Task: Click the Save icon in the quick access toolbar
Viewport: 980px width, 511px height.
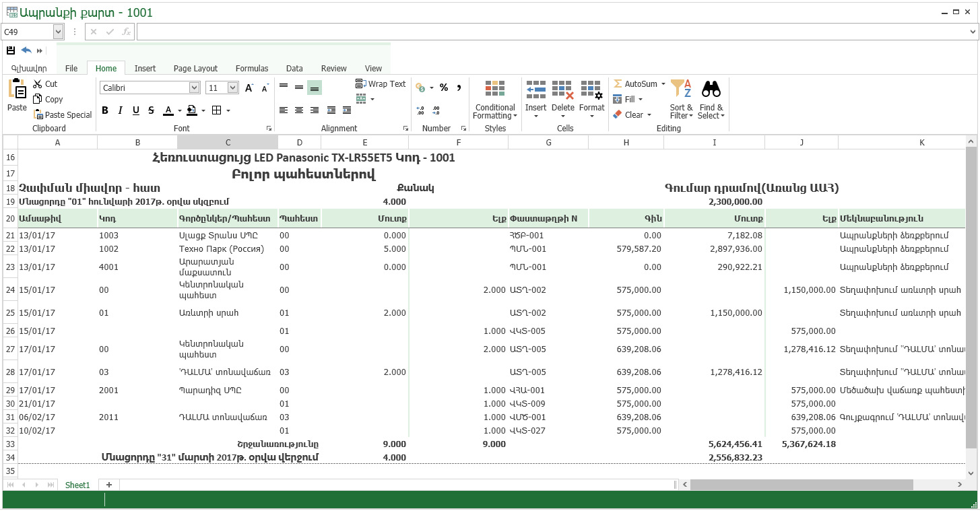Action: pyautogui.click(x=10, y=50)
